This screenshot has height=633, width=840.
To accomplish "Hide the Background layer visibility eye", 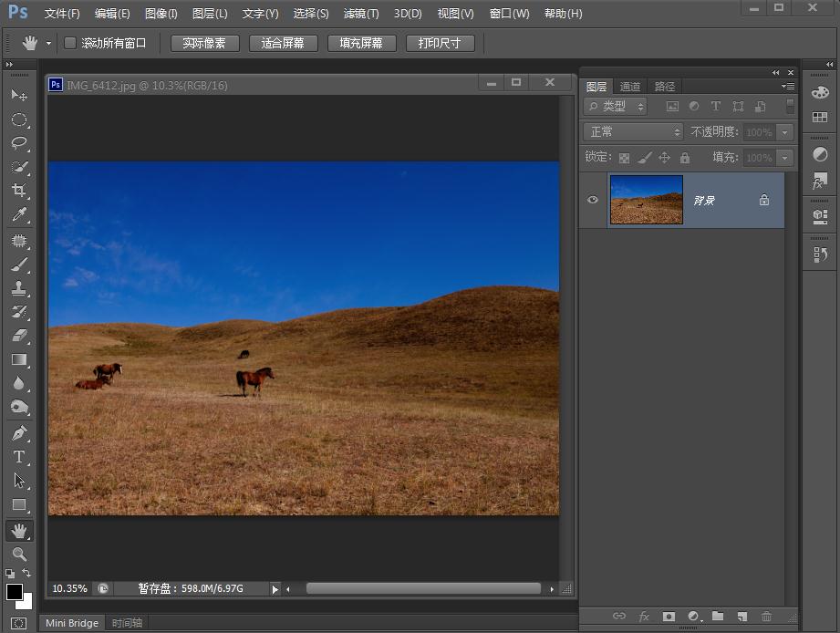I will pos(593,200).
